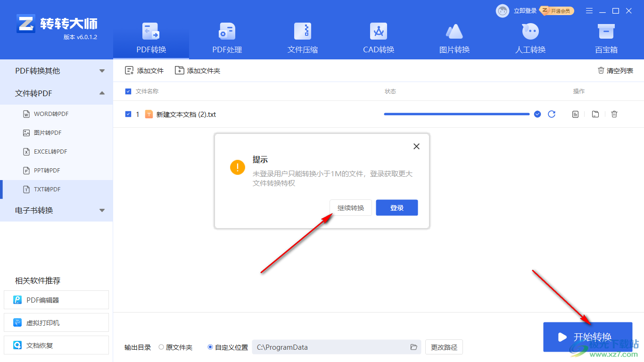Viewport: 644px width, 362px height.
Task: Expand the PDF转换其他 section
Action: tap(57, 71)
